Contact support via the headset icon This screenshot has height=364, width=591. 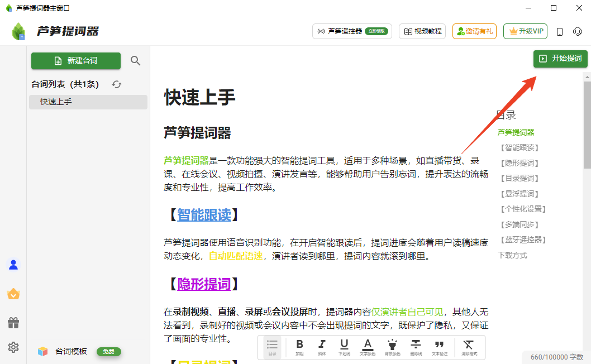pyautogui.click(x=578, y=32)
